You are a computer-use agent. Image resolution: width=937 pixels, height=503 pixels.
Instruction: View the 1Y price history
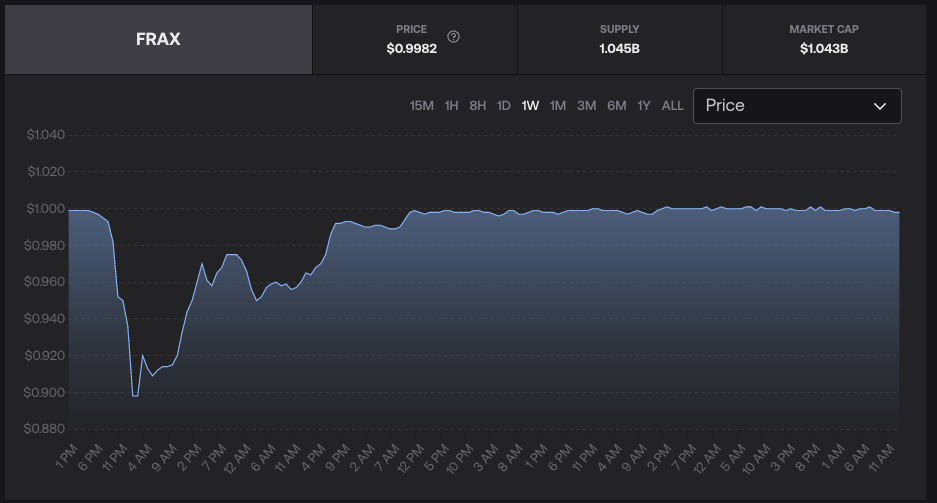coord(644,106)
